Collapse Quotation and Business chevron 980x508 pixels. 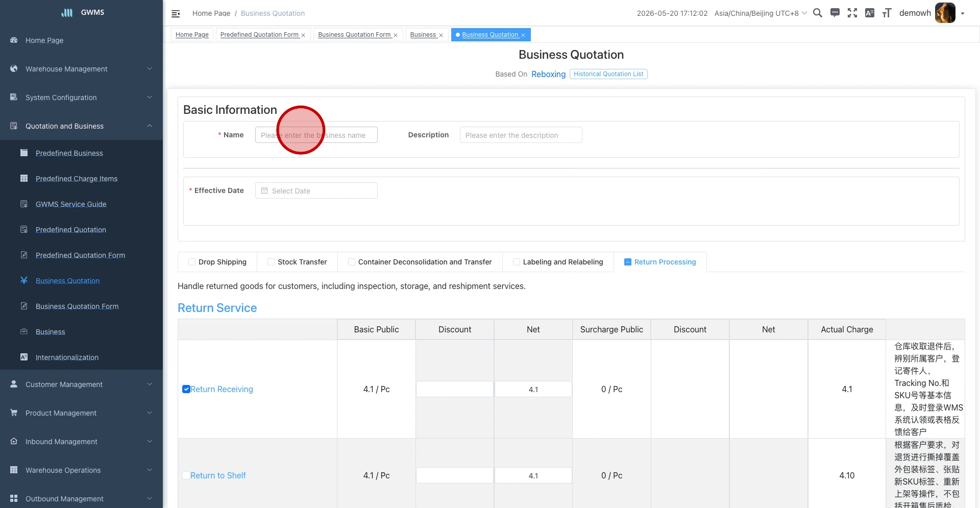pyautogui.click(x=150, y=126)
